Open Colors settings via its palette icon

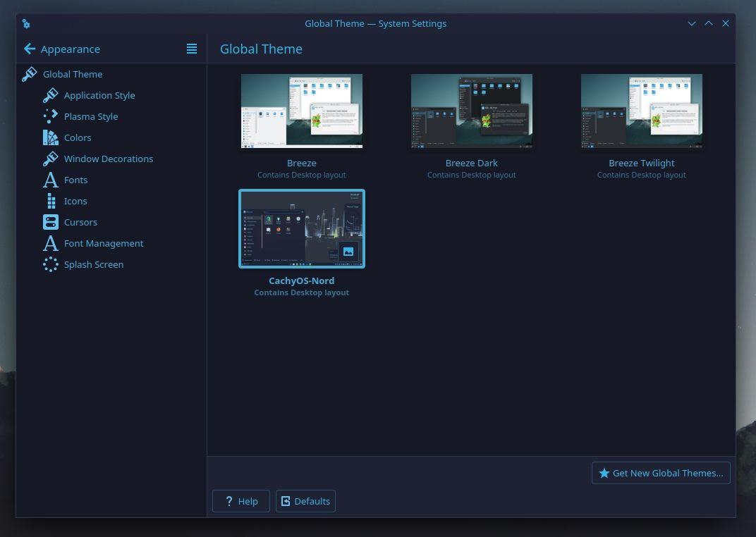51,137
